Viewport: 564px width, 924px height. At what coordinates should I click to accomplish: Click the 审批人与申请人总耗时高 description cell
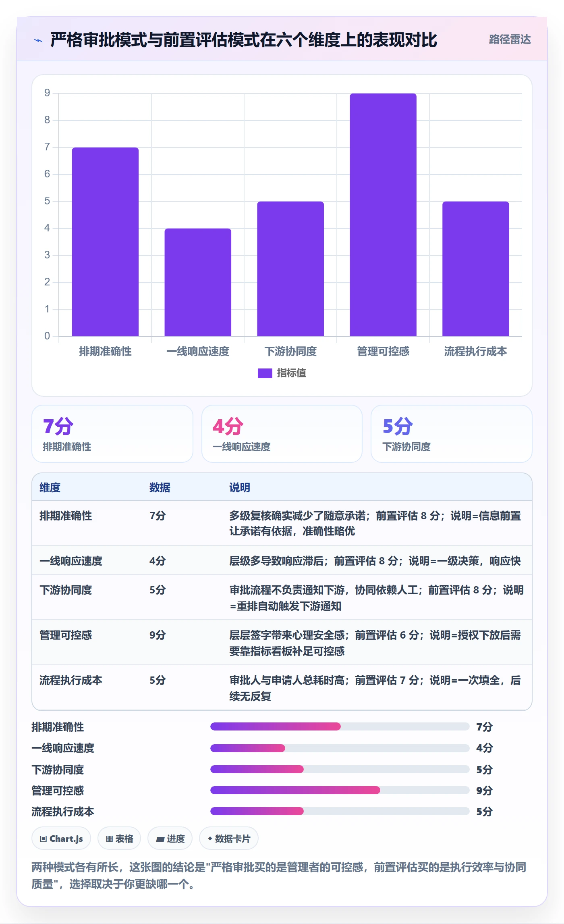coord(375,688)
